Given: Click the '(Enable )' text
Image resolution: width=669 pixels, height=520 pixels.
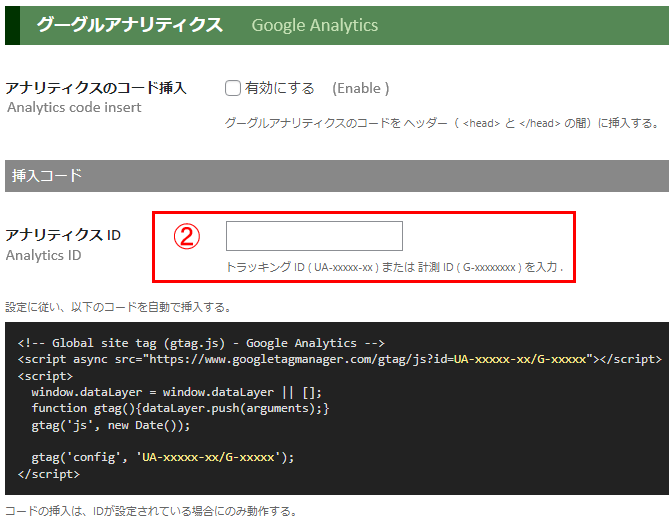Looking at the screenshot, I should tap(361, 88).
